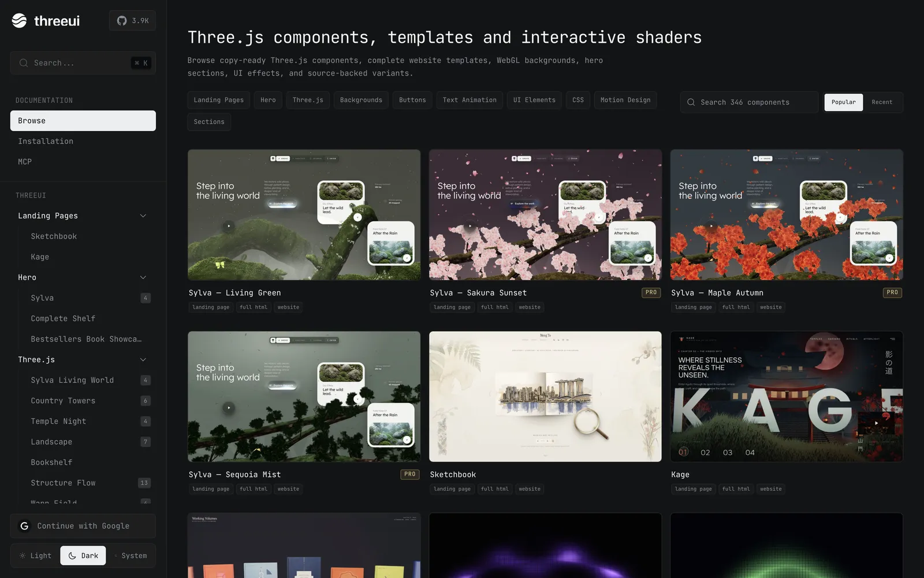The height and width of the screenshot is (578, 924).
Task: Open the MCP documentation page
Action: [x=83, y=162]
